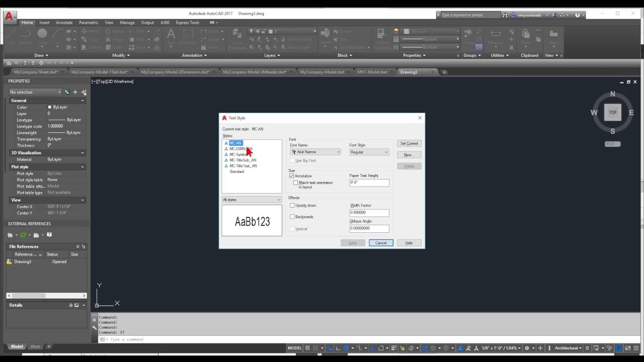This screenshot has height=362, width=644.
Task: Check Match text orientation to layout
Action: (x=296, y=183)
